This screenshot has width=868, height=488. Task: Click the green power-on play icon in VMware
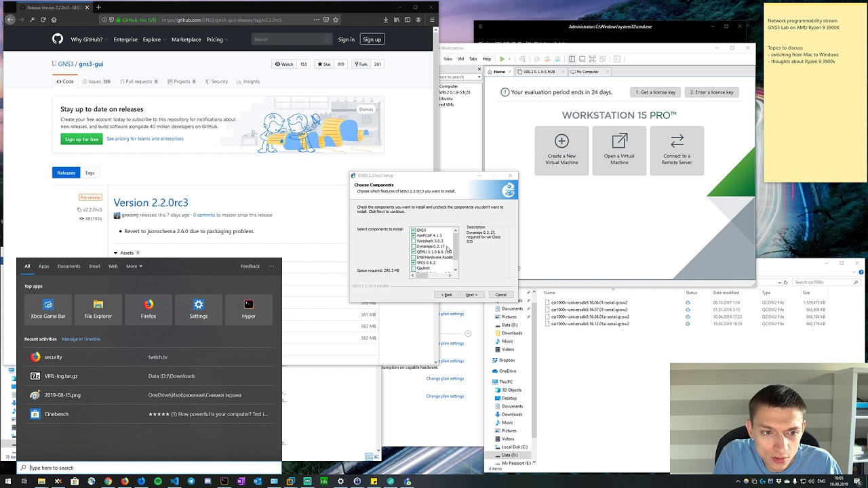pos(502,59)
